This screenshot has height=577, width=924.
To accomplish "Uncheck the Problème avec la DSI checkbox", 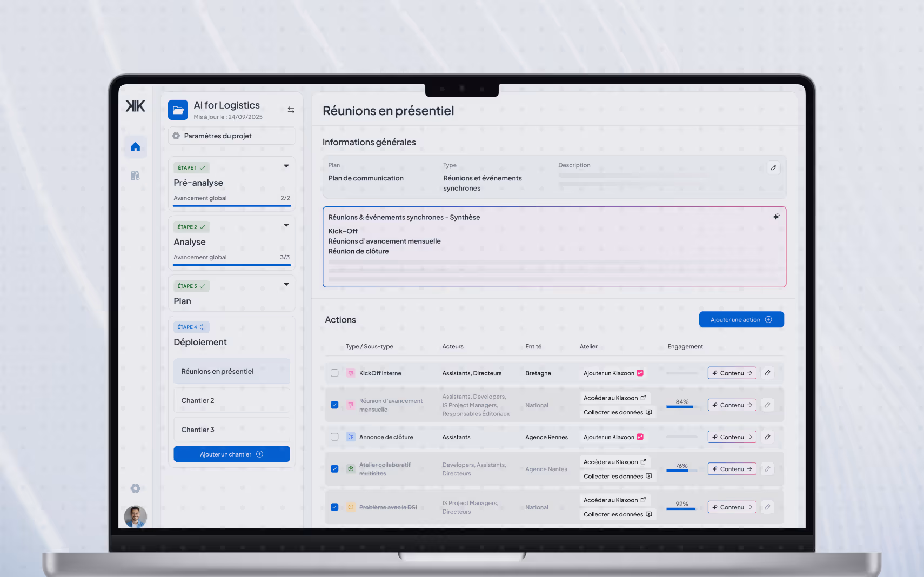I will 334,507.
